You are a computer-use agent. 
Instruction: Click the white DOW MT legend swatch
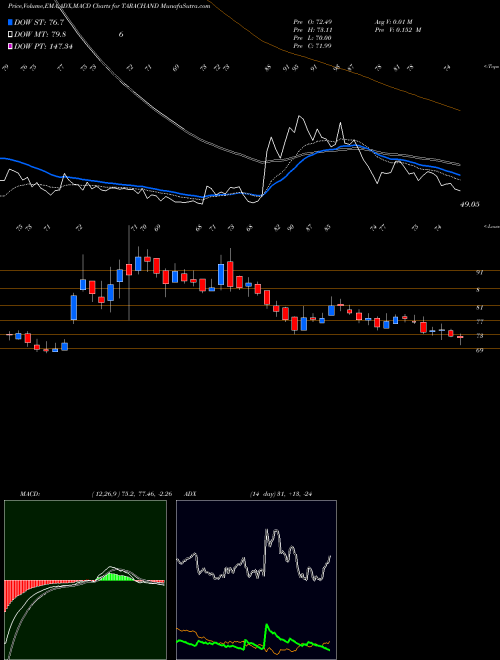10,35
